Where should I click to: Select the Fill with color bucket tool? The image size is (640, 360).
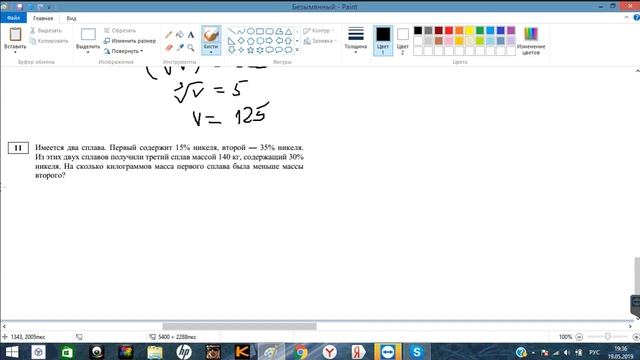180,35
